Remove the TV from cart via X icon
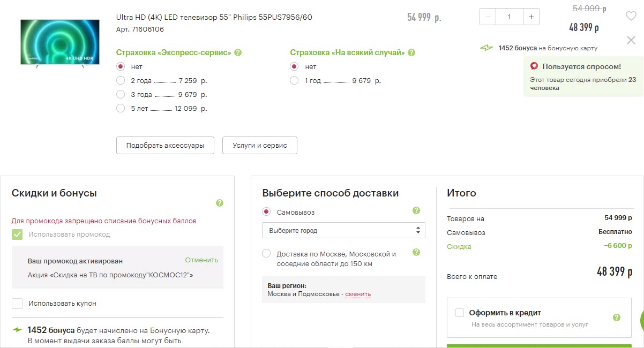The image size is (644, 348). pyautogui.click(x=631, y=40)
